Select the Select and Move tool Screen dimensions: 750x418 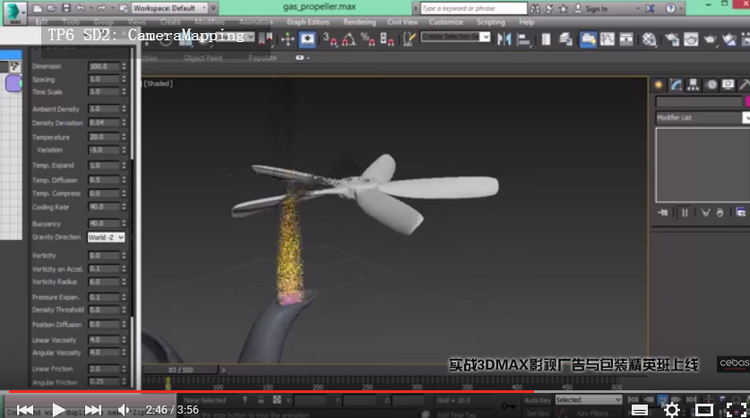click(287, 39)
